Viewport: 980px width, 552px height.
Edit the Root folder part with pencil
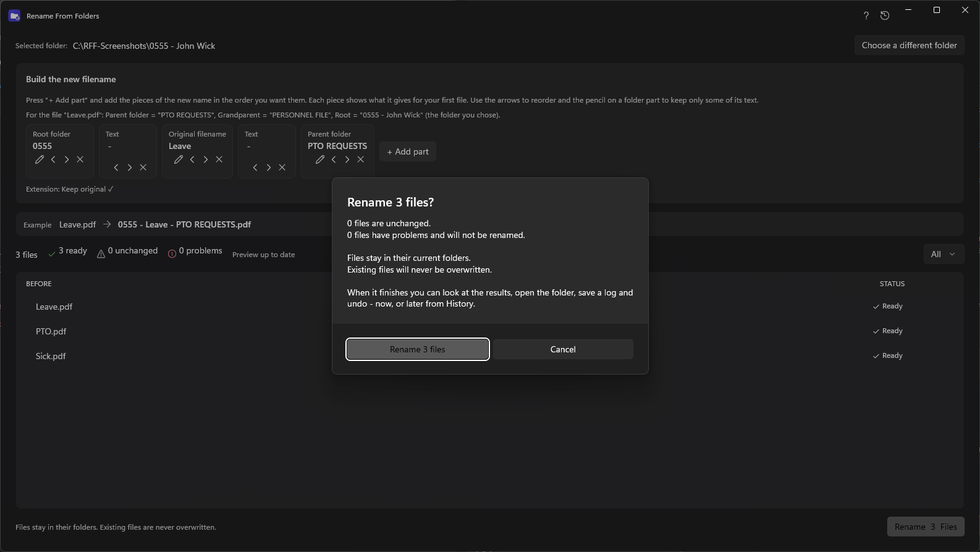click(x=40, y=159)
